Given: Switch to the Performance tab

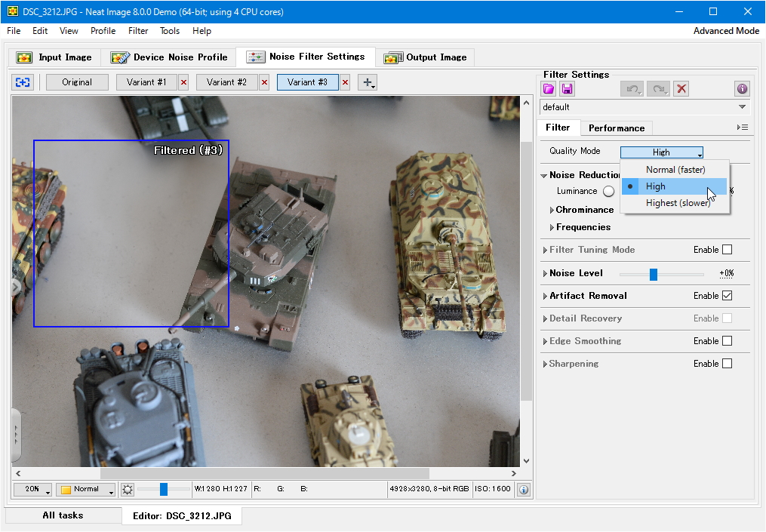Looking at the screenshot, I should point(617,128).
